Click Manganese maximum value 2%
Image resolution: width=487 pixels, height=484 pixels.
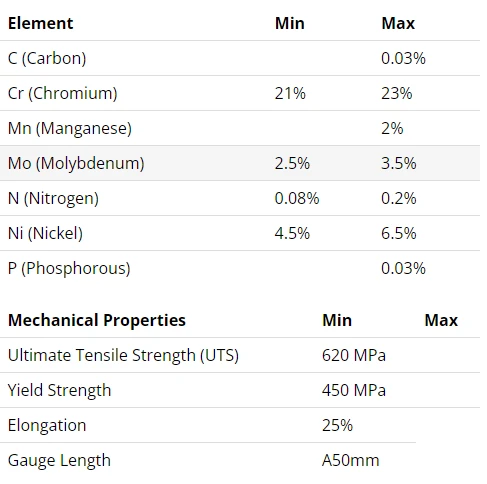[392, 128]
